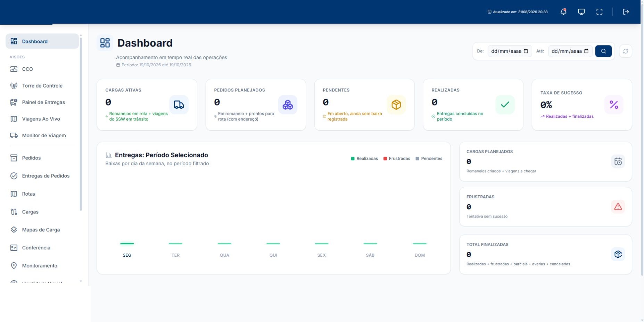Click the De date input field
Viewport: 644px width, 322px height.
510,51
